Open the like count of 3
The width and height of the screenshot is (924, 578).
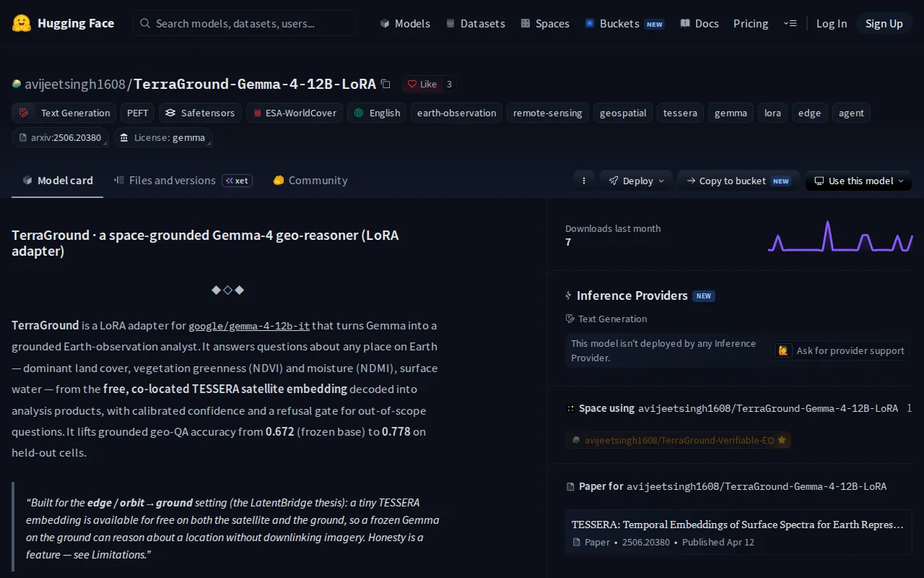pyautogui.click(x=449, y=84)
